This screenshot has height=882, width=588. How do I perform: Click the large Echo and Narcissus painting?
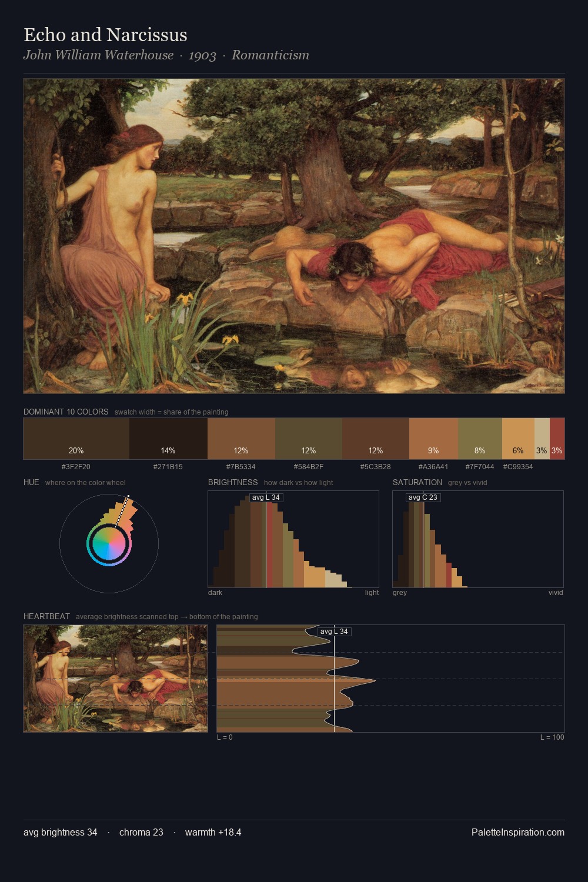click(294, 236)
